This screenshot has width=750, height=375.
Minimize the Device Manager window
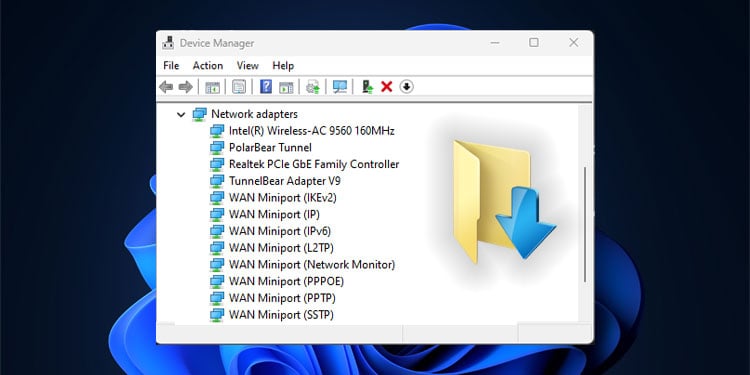[x=495, y=43]
